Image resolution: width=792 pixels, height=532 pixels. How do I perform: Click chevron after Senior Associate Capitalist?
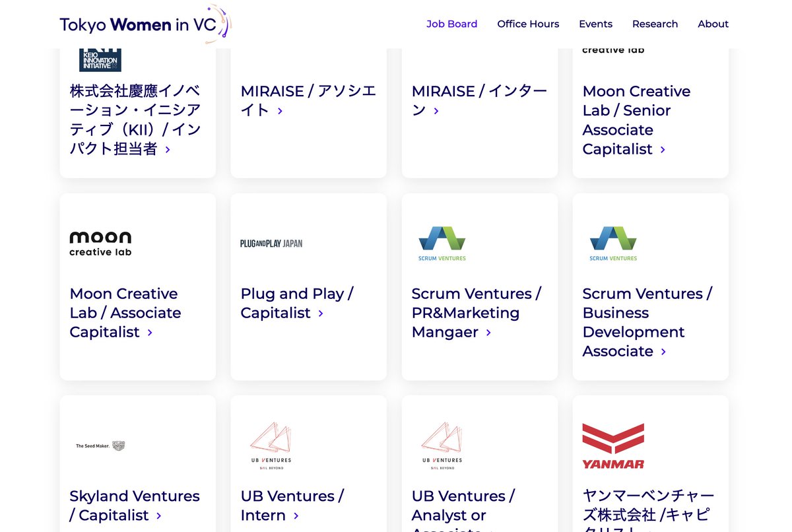663,150
